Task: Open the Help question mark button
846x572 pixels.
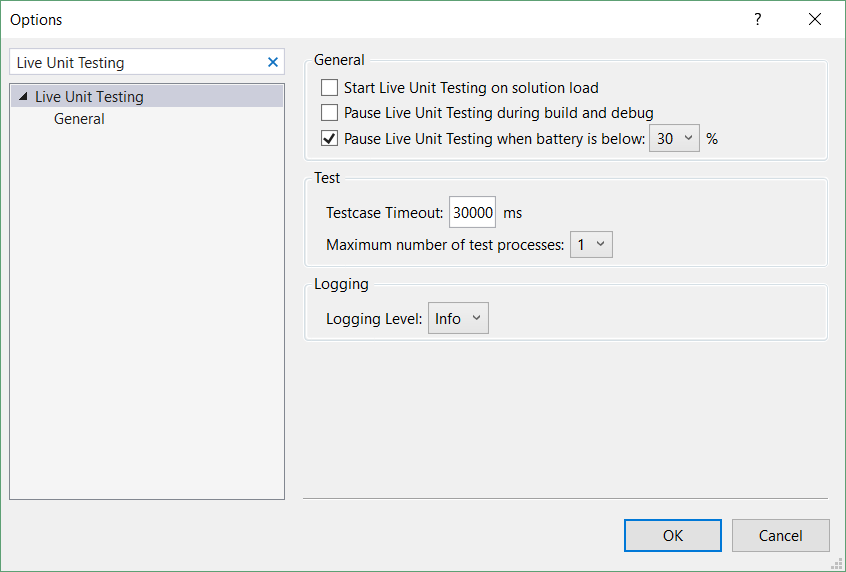Action: coord(758,19)
